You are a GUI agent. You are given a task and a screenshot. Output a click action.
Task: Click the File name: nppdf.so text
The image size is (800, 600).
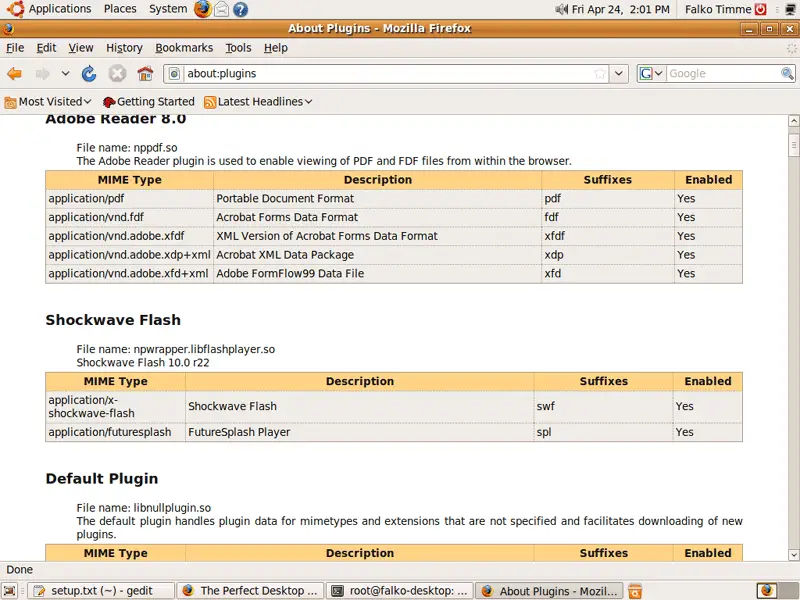pyautogui.click(x=127, y=148)
